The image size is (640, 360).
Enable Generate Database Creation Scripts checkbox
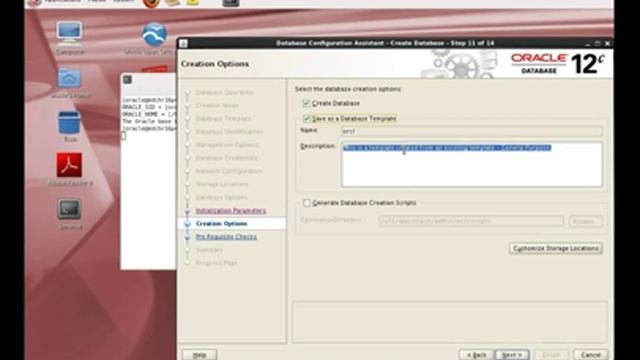307,203
